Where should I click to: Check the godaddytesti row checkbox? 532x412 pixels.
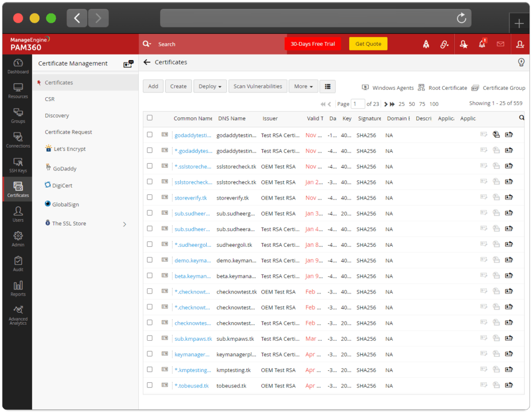click(150, 135)
